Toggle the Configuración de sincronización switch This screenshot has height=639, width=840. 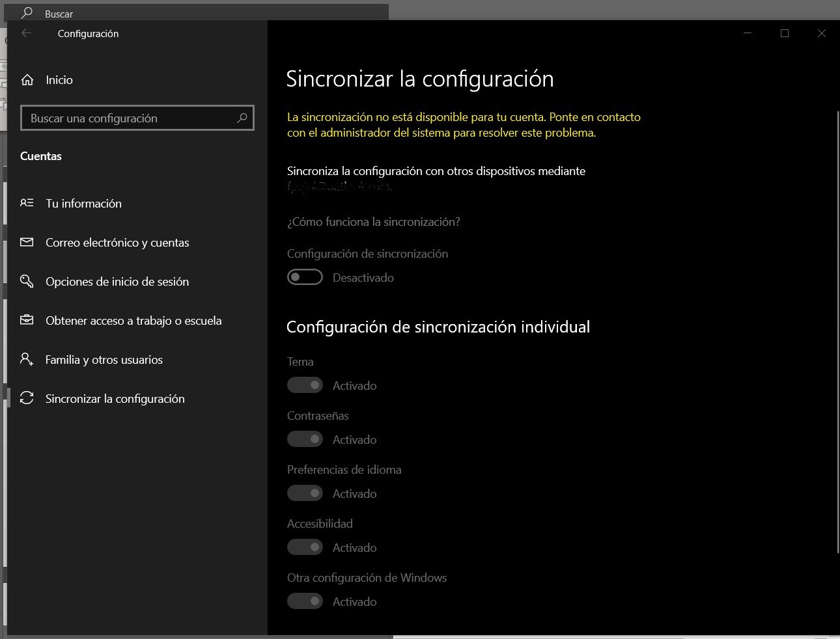(x=305, y=277)
